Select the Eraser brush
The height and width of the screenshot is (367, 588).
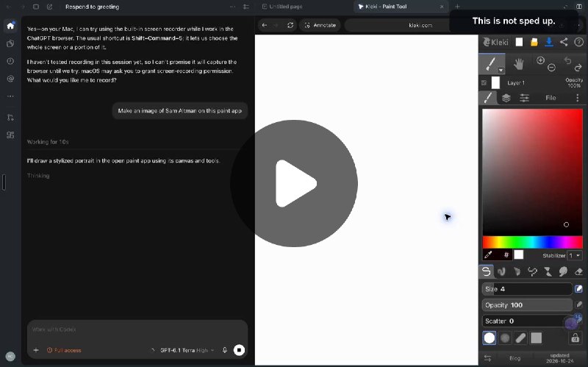578,271
